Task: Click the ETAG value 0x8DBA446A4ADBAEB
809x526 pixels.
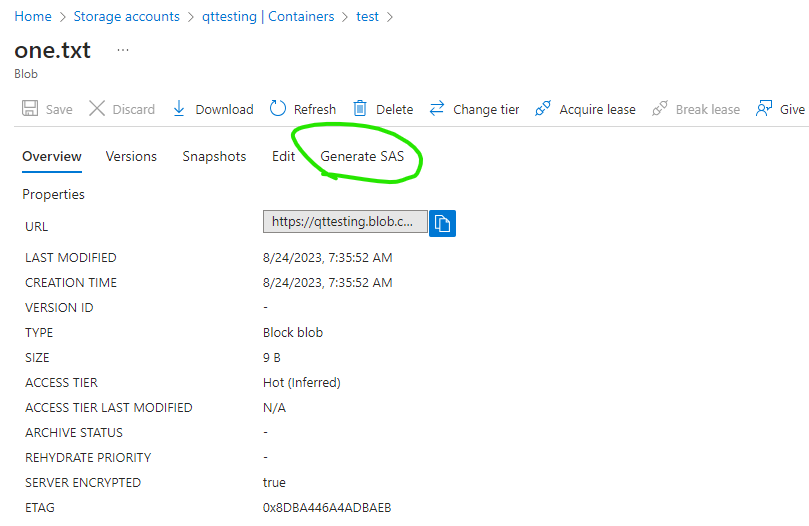Action: 327,508
